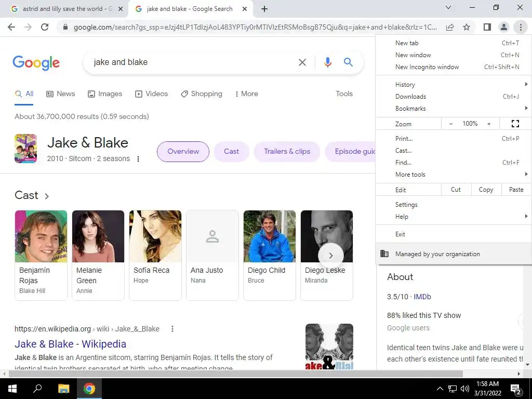This screenshot has height=399, width=532.
Task: Open Benjamín Rojas cast card
Action: (x=41, y=255)
